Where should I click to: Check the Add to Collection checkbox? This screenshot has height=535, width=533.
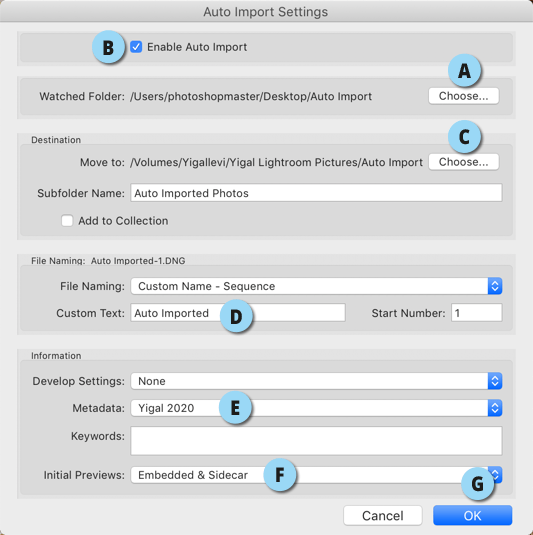point(67,220)
